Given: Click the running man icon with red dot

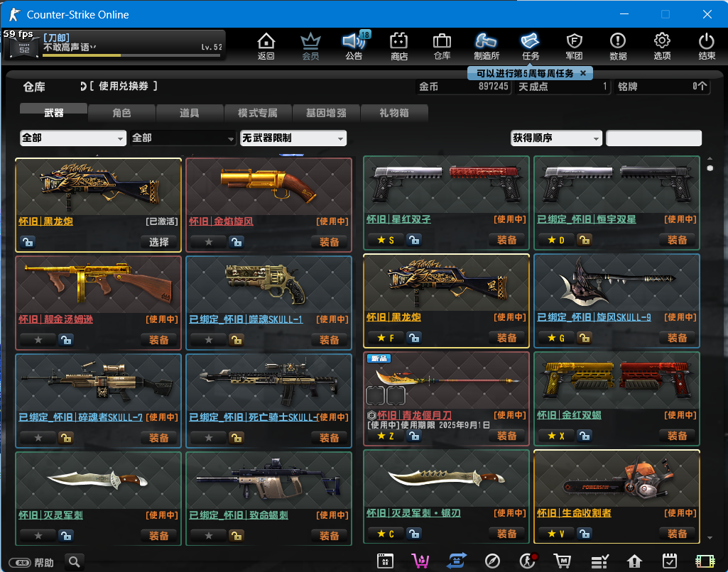Looking at the screenshot, I should pos(528,561).
